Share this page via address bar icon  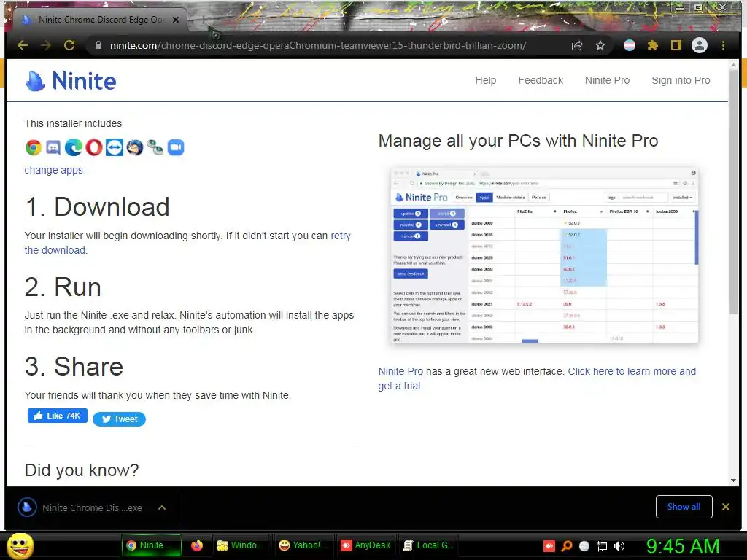pyautogui.click(x=577, y=46)
